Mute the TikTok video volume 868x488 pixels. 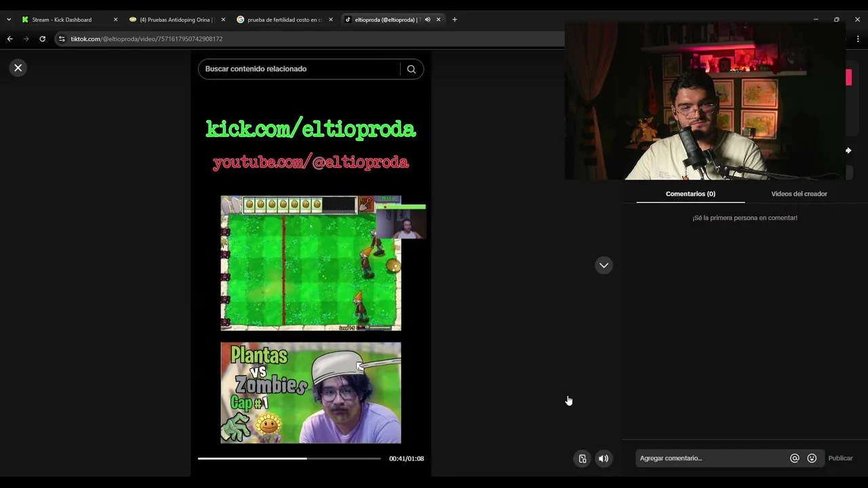(x=604, y=459)
